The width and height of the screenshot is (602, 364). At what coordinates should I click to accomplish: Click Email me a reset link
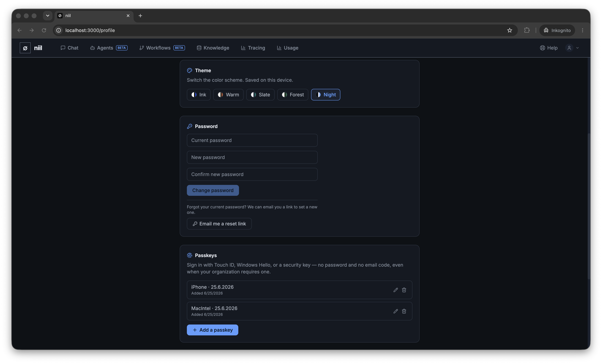[219, 224]
